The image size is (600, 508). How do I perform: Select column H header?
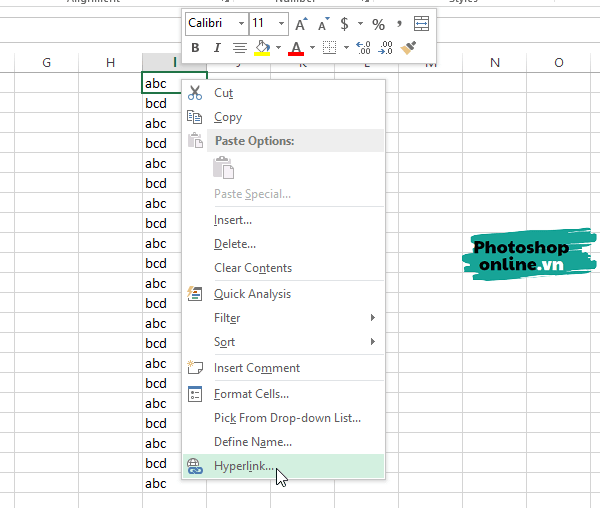pyautogui.click(x=110, y=62)
